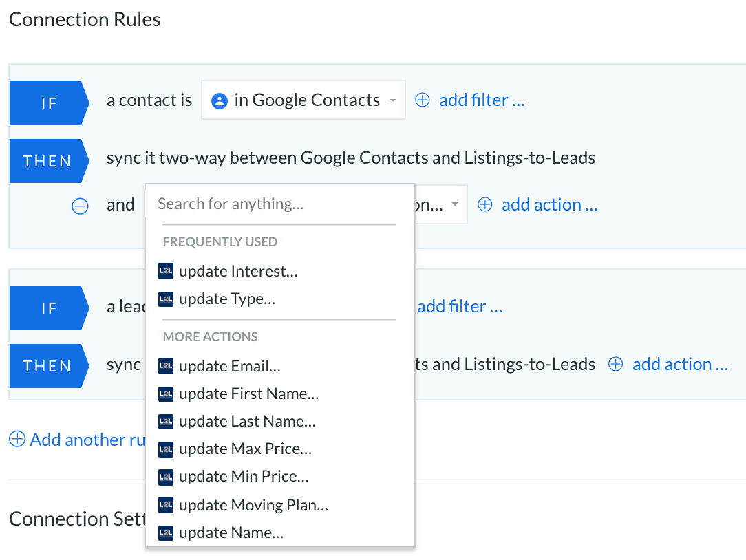Click the Google Contacts person icon

point(220,101)
